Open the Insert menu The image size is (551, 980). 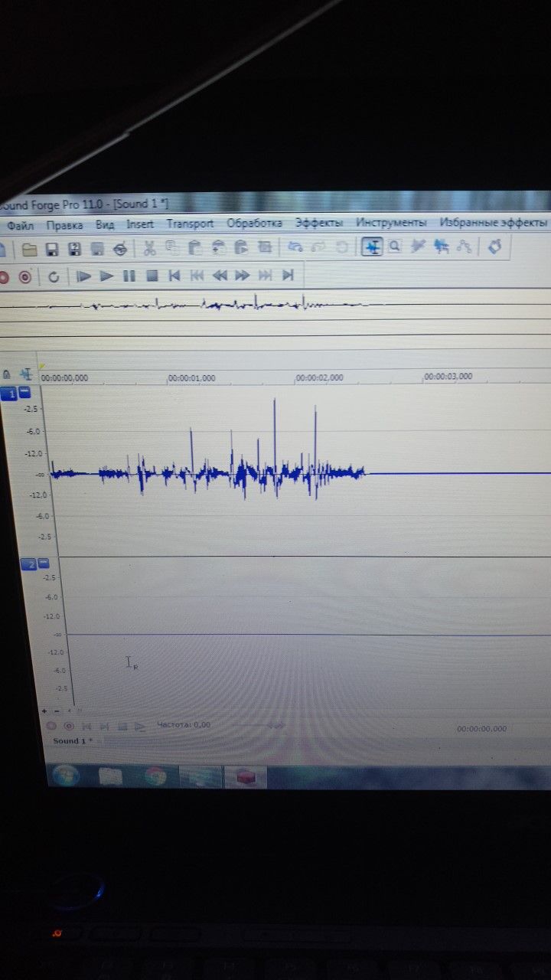point(140,224)
